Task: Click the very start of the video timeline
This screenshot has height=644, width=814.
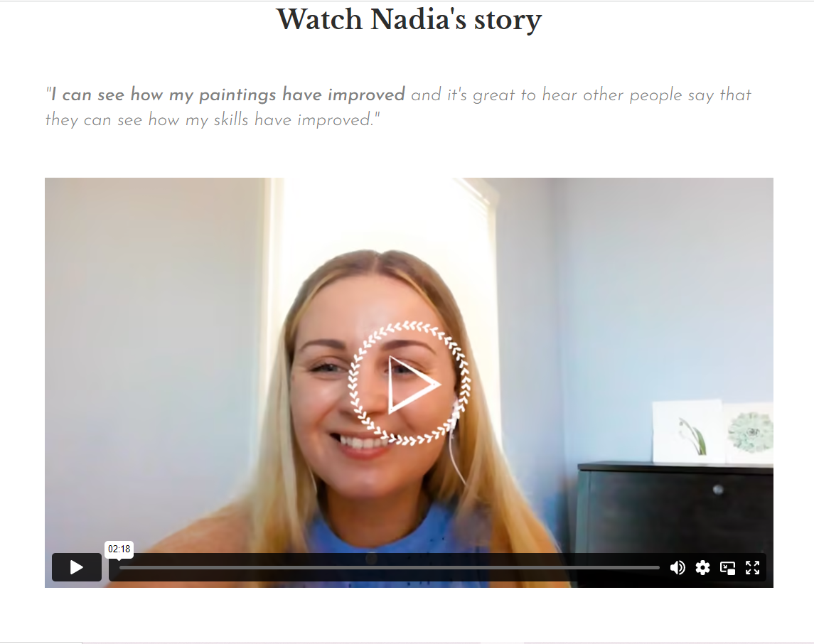Action: coord(121,568)
